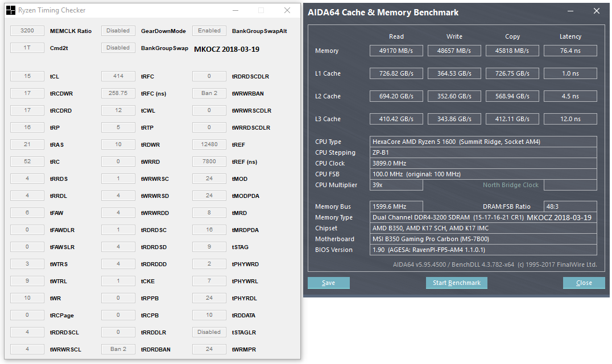Click the tWR value 10
The image size is (612, 364).
27,298
